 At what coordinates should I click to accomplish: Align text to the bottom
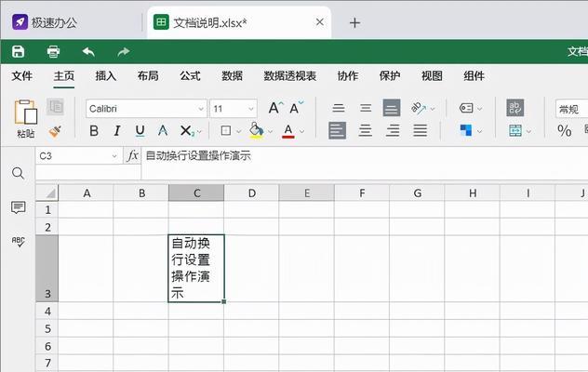coord(392,108)
